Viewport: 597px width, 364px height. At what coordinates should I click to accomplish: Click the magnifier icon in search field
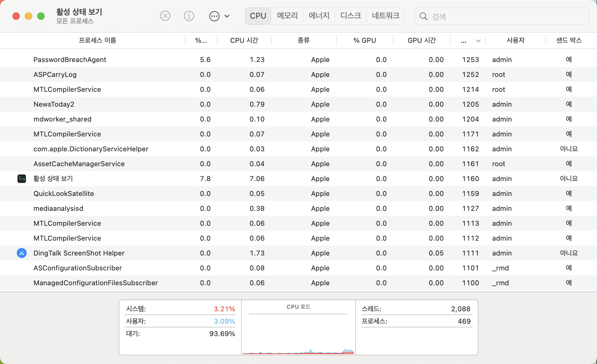423,16
